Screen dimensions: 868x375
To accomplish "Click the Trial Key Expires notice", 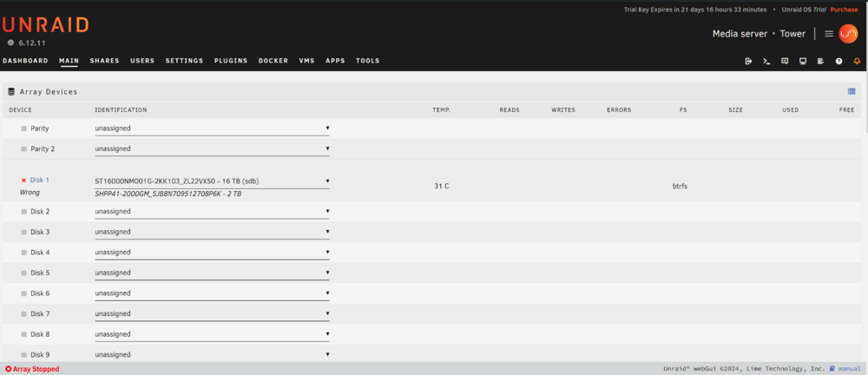I will tap(694, 10).
